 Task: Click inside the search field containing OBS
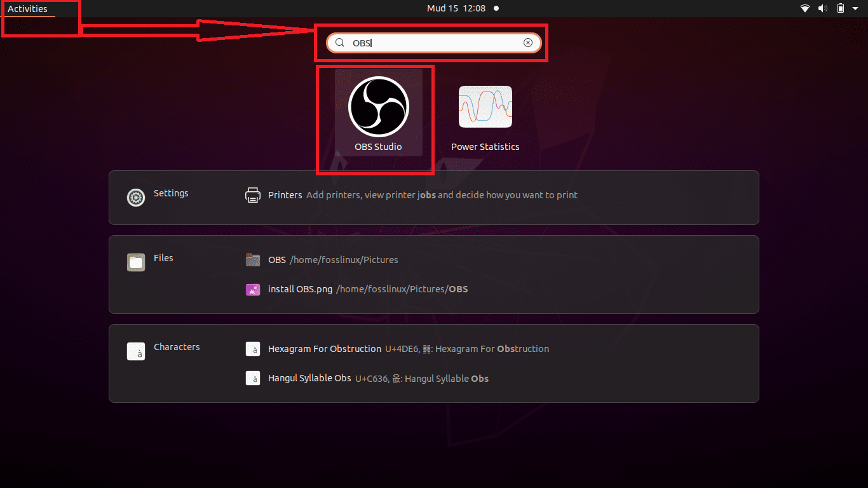coord(434,43)
